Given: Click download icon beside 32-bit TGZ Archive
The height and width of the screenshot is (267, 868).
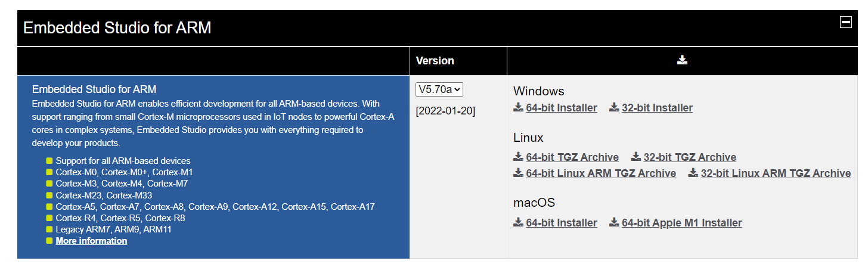Looking at the screenshot, I should [x=635, y=157].
